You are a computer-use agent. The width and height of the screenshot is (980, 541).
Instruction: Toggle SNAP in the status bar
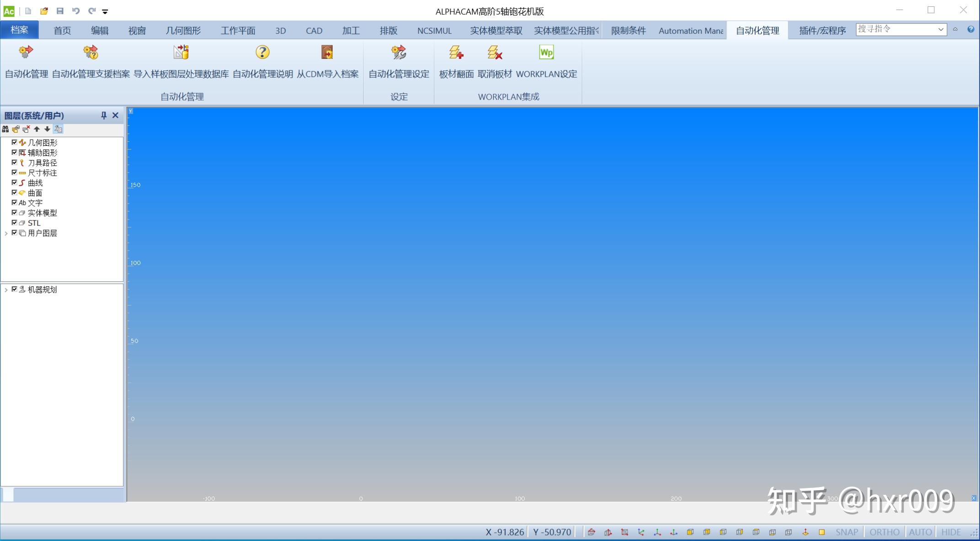coord(847,532)
